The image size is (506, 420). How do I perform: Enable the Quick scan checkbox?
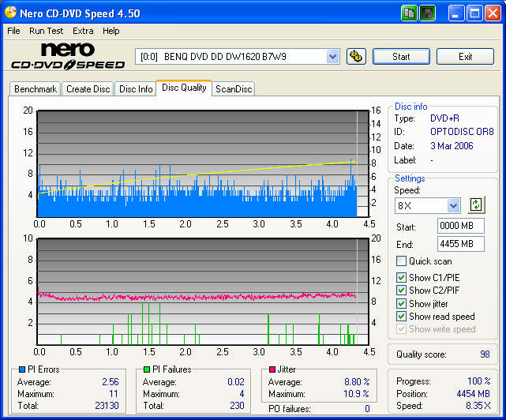(401, 261)
